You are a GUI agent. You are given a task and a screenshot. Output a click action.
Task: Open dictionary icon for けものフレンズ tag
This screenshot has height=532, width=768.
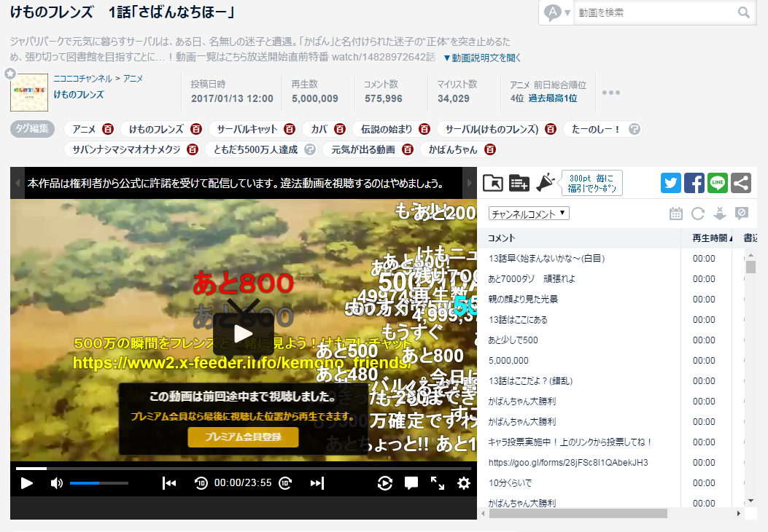[196, 129]
